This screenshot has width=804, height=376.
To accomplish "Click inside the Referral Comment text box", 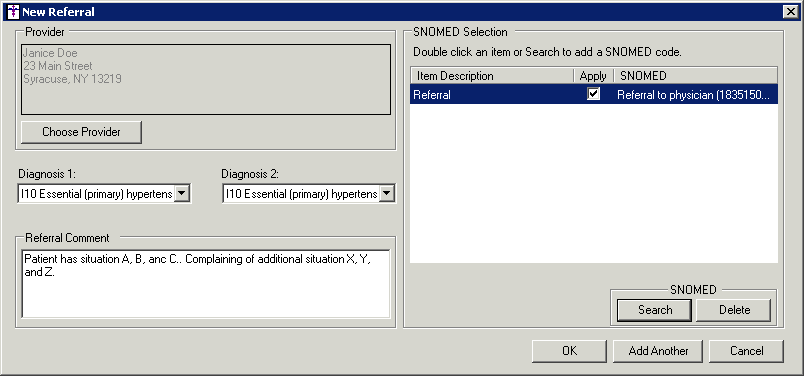I will point(206,283).
